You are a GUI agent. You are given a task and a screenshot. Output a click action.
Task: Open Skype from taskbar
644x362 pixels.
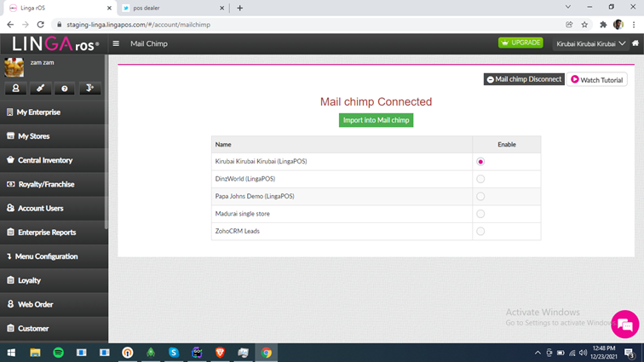(174, 353)
